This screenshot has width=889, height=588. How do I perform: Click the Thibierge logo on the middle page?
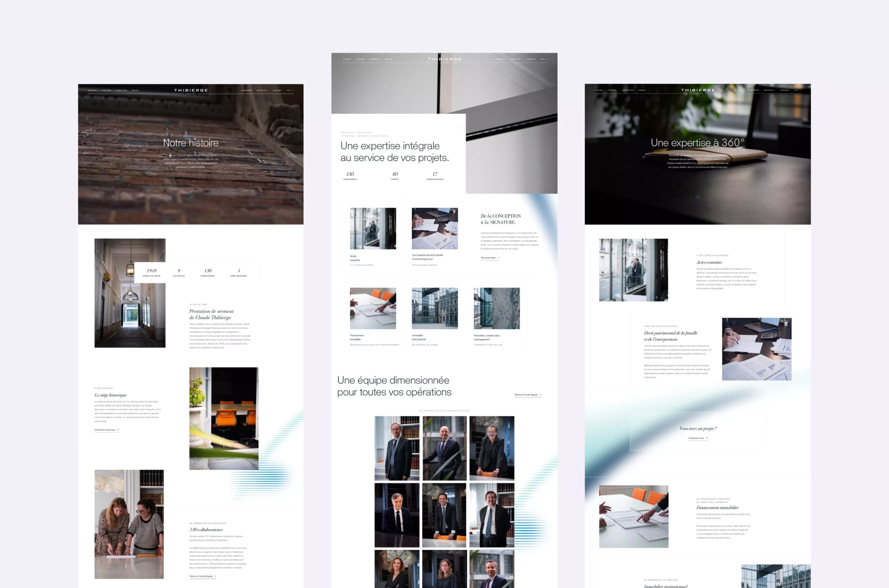[444, 60]
